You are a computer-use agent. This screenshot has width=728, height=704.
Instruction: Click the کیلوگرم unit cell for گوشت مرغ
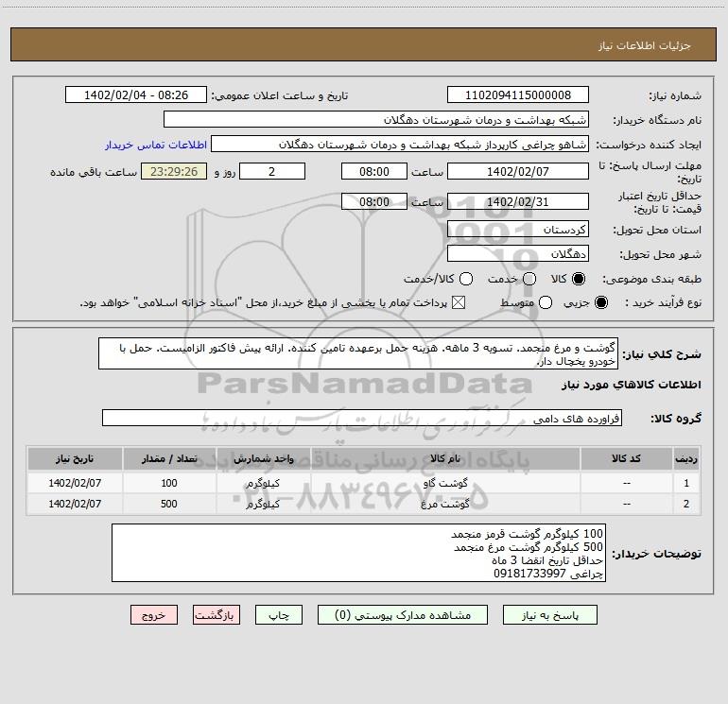(x=263, y=504)
